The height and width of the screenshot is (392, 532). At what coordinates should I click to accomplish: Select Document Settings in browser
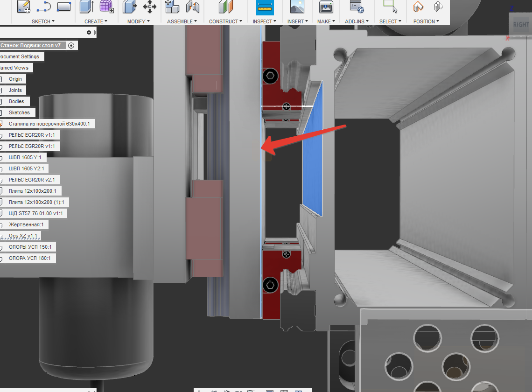tap(20, 56)
